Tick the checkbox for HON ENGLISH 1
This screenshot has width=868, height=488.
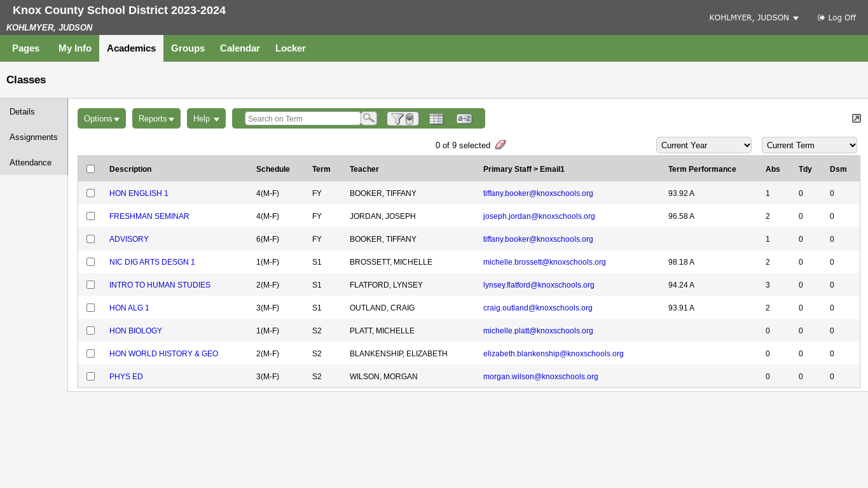click(x=90, y=193)
